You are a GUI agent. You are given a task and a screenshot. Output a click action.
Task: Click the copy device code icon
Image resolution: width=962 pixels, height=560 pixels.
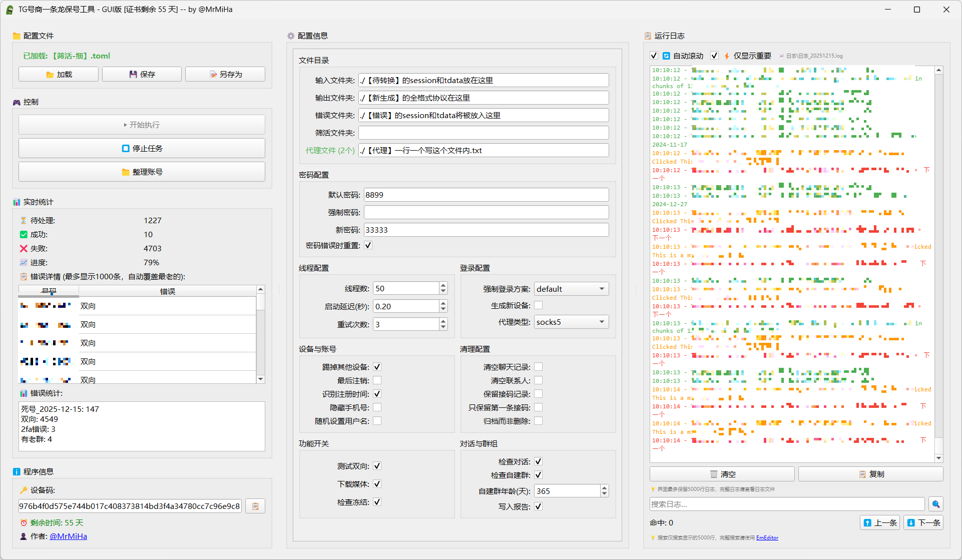click(x=255, y=506)
